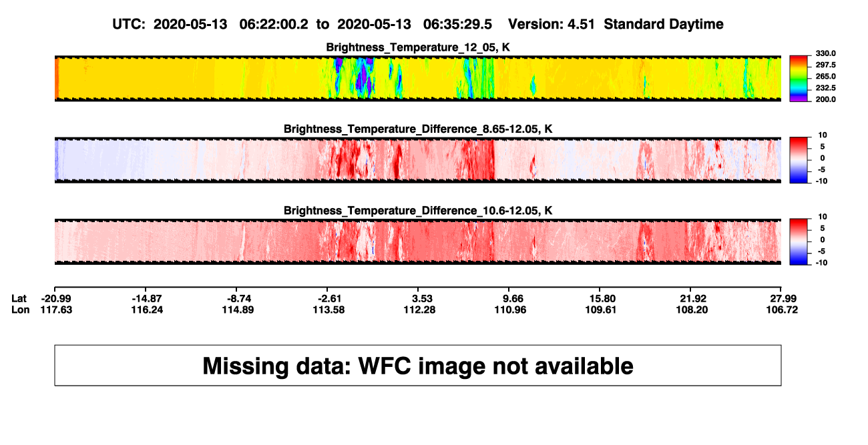Click latitude tick value -2.61
Image resolution: width=868 pixels, height=445 pixels.
pos(329,298)
